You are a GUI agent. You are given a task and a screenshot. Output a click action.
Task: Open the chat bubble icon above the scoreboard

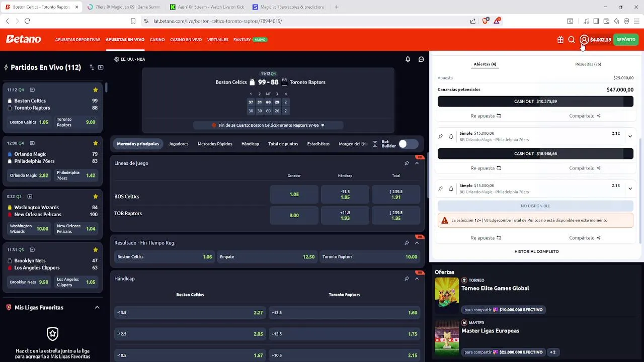pyautogui.click(x=421, y=59)
